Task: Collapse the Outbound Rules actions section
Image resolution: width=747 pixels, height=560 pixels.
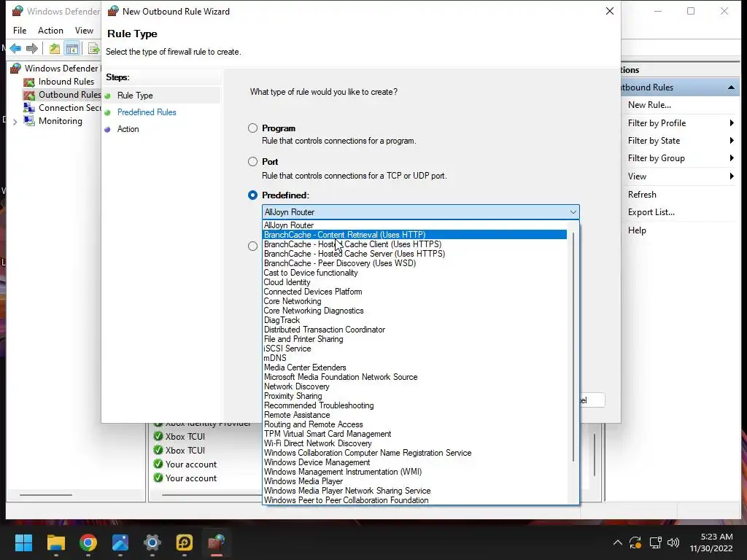Action: coord(731,87)
